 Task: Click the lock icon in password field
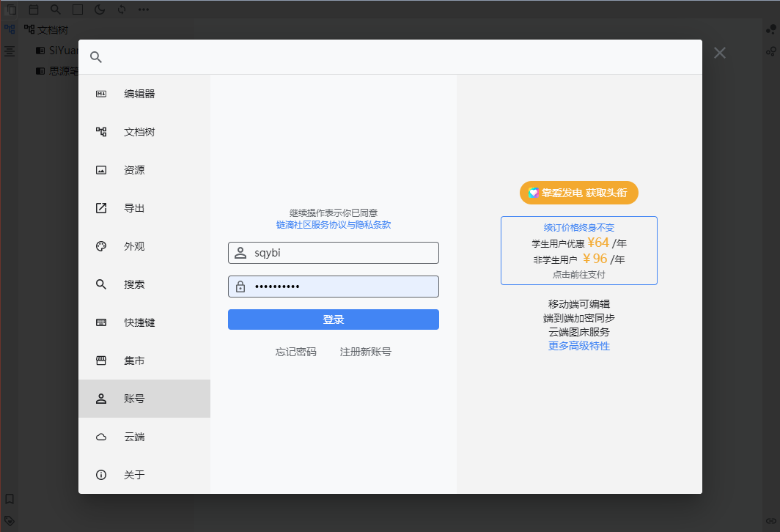pyautogui.click(x=240, y=287)
